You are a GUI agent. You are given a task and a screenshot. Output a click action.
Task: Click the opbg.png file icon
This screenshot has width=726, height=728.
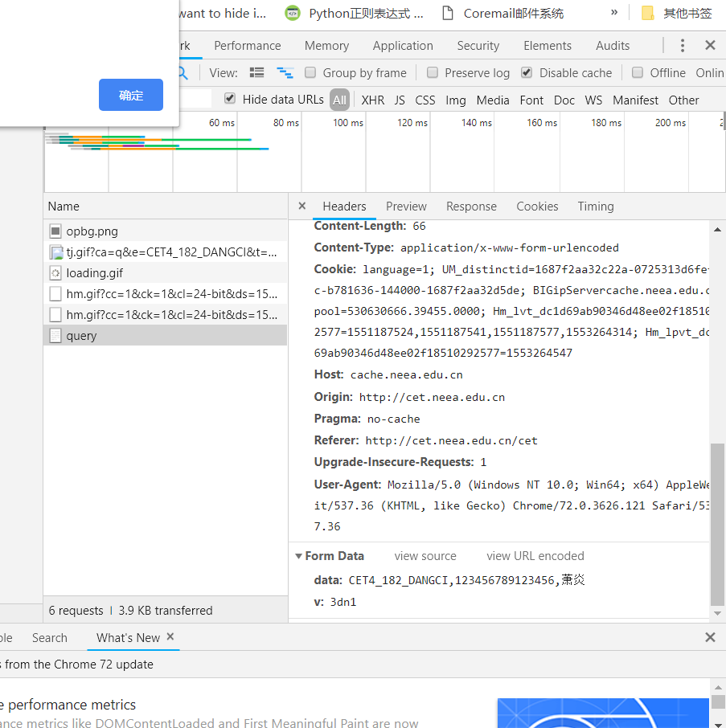pyautogui.click(x=55, y=231)
